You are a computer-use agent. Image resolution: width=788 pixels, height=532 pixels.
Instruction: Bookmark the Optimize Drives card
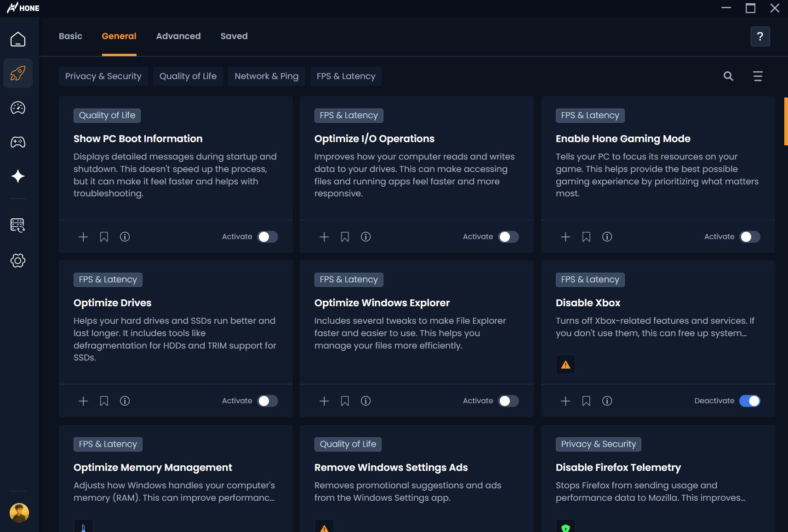[104, 401]
